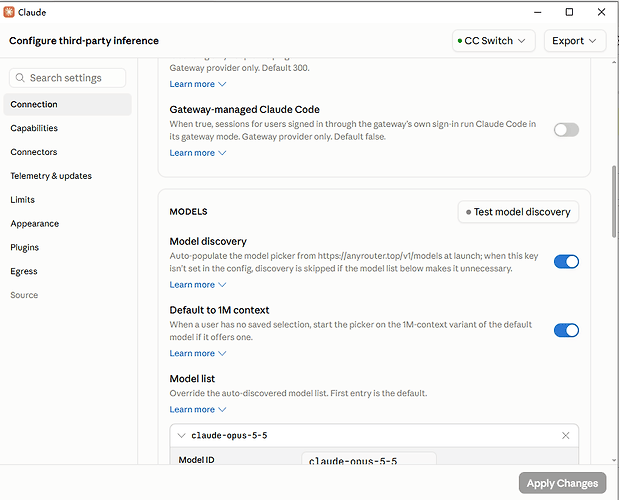Viewport: 619px width, 500px height.
Task: Turn off Default to 1M context
Action: click(566, 330)
